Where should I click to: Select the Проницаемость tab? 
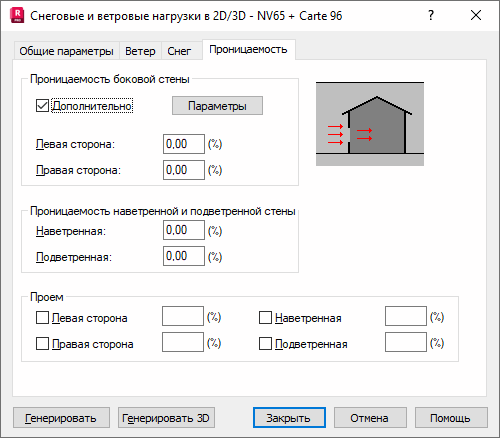coord(248,50)
